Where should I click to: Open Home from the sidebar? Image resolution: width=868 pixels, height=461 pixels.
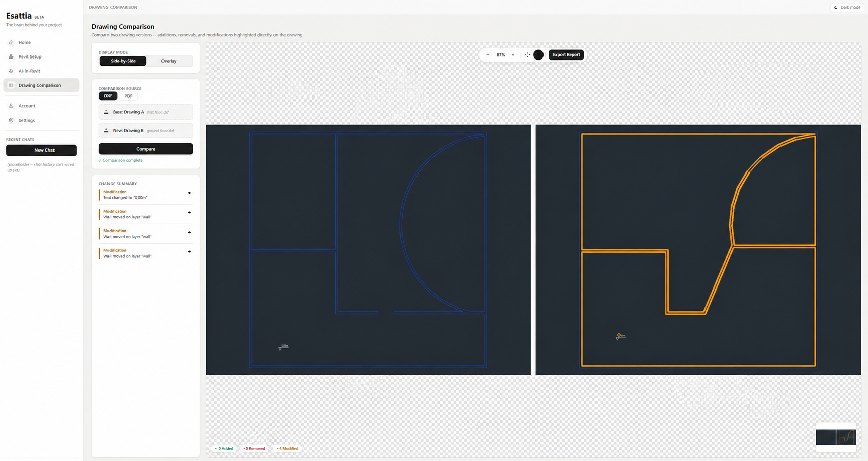(41, 42)
